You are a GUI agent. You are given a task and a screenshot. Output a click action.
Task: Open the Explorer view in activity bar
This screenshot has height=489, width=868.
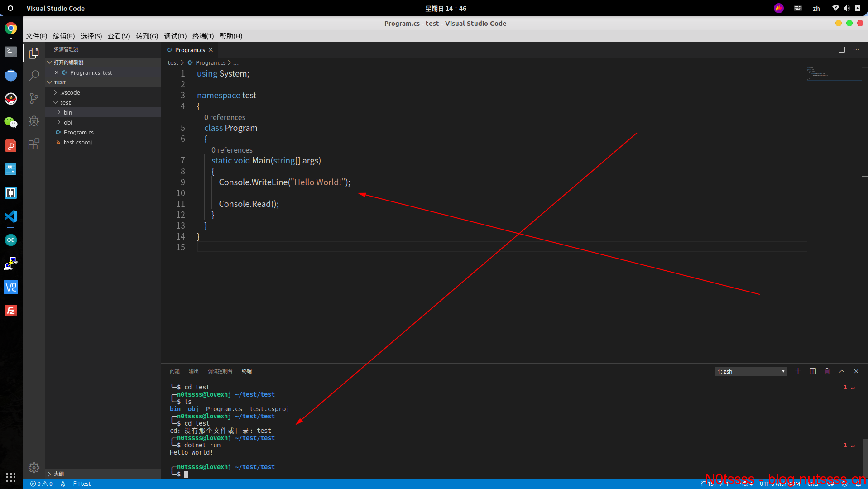34,53
